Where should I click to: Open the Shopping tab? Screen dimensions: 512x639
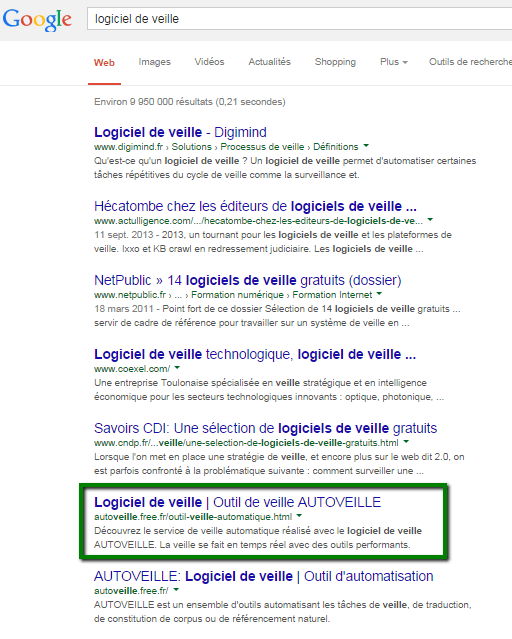[x=335, y=62]
